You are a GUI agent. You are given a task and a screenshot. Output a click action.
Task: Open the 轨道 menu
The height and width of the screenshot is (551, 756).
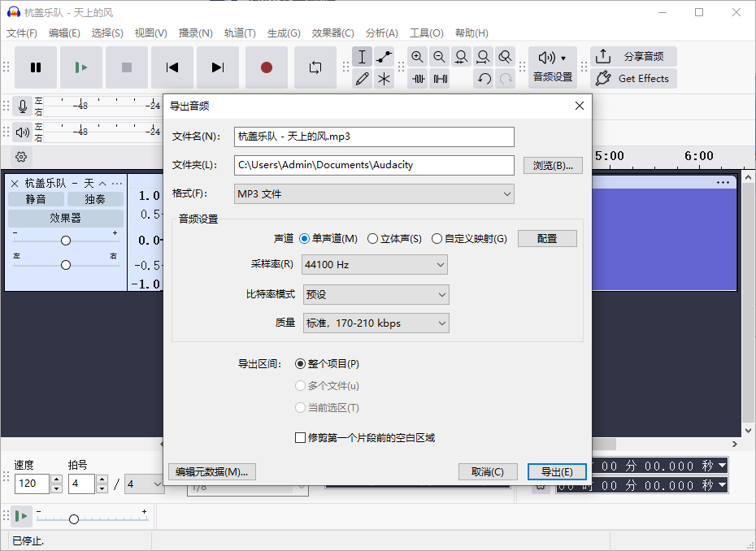(241, 33)
